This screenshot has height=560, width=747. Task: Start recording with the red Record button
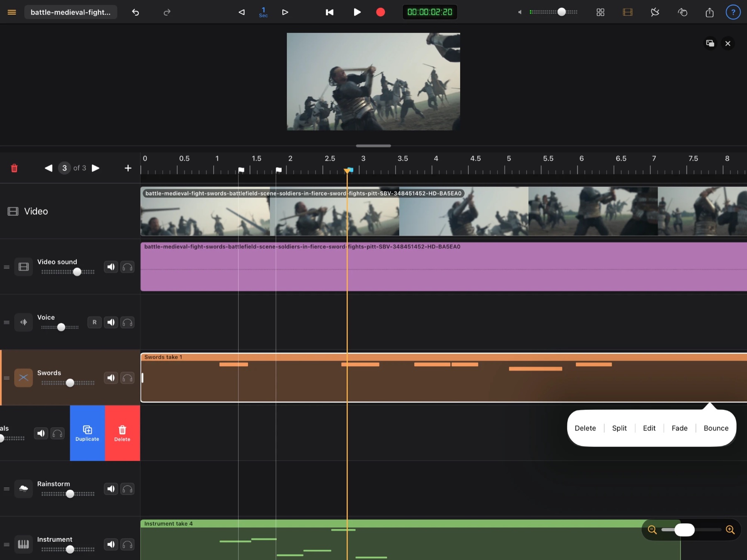pos(381,12)
